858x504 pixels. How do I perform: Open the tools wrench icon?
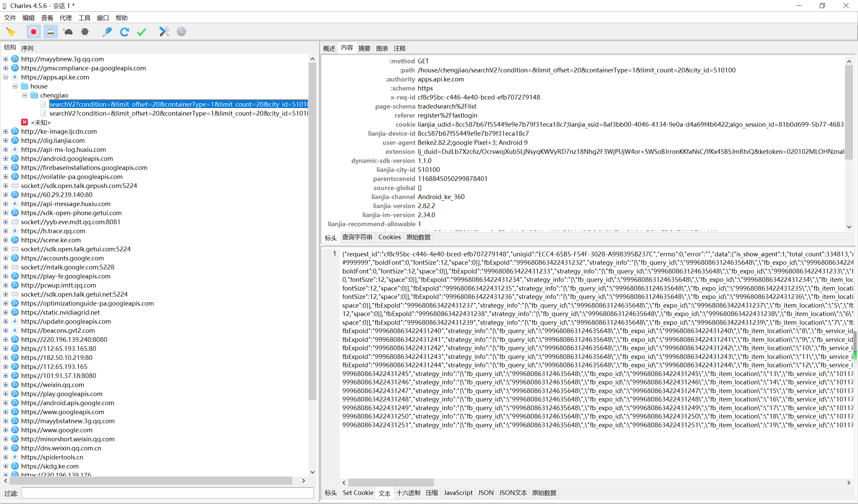pos(164,31)
